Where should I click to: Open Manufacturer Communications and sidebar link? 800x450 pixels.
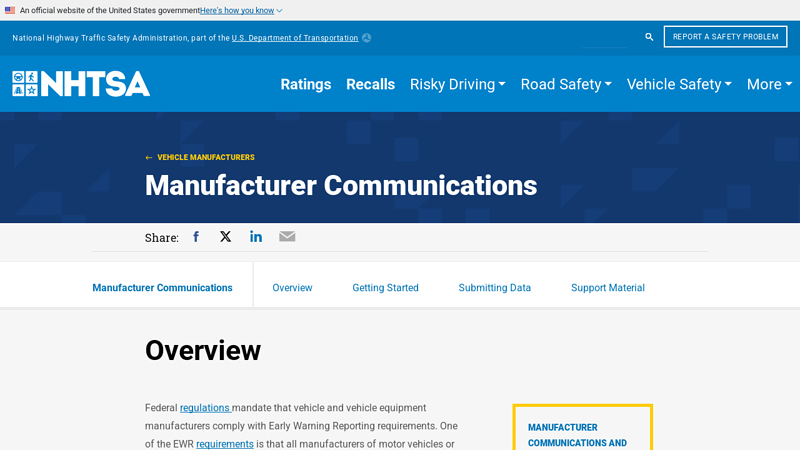[x=577, y=435]
